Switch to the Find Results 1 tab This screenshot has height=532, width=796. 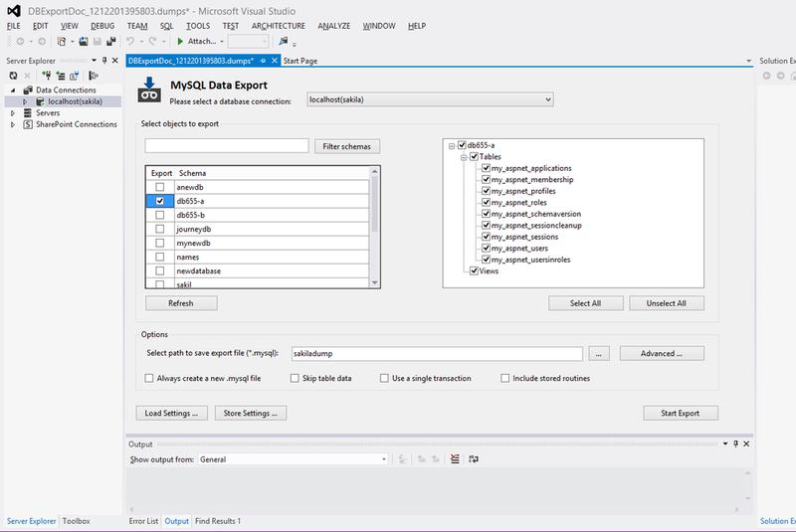(x=218, y=521)
